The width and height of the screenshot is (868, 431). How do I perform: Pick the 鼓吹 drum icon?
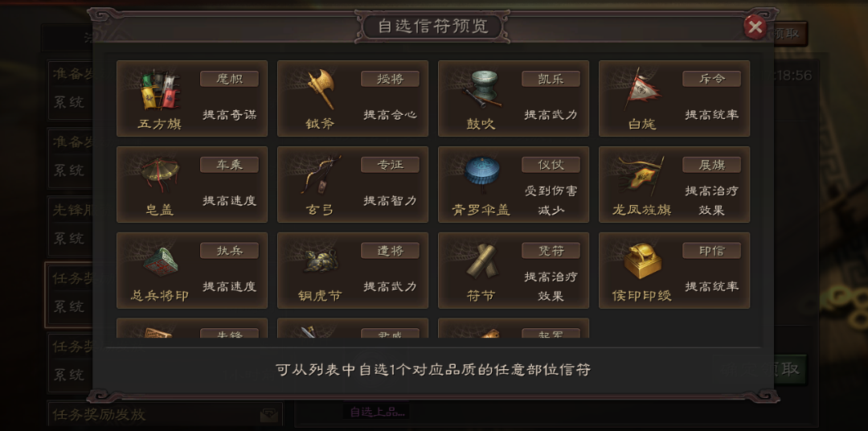coord(481,90)
